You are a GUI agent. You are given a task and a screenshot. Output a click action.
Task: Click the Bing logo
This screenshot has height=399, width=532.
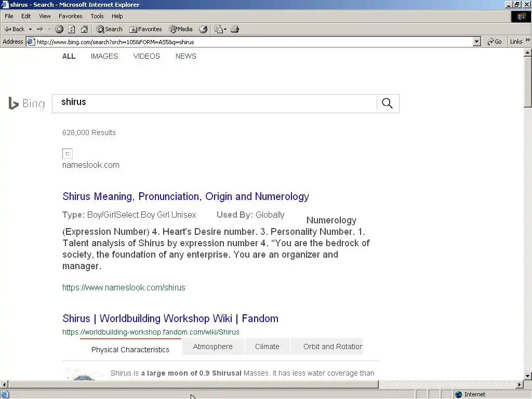[26, 103]
